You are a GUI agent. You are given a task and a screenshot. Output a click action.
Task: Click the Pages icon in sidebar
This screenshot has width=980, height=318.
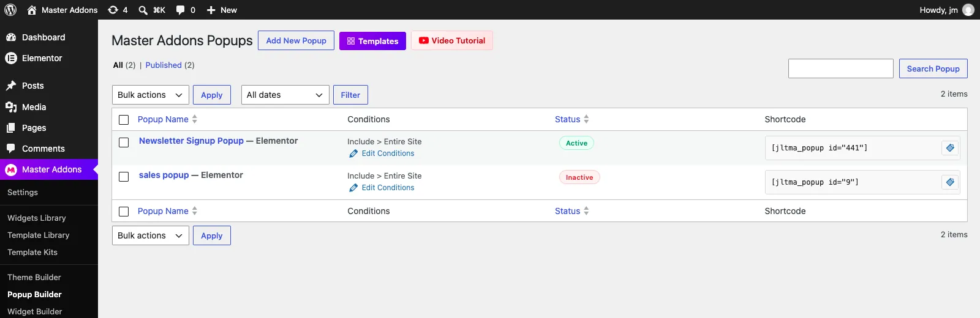coord(11,128)
